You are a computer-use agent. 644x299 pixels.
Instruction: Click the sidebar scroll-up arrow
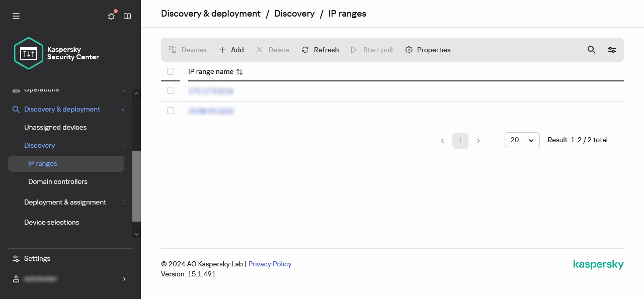[136, 93]
